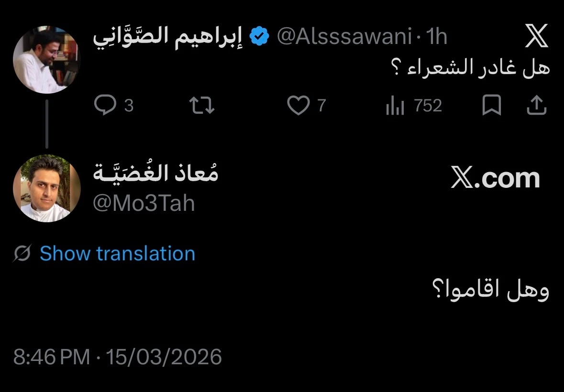This screenshot has height=392, width=564.
Task: Open the top tweet author's profile photo
Action: click(x=46, y=60)
